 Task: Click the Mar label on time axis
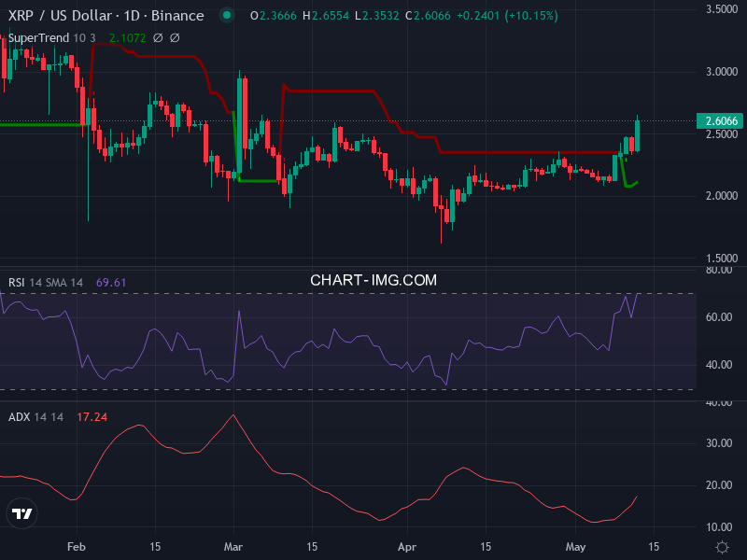[233, 547]
